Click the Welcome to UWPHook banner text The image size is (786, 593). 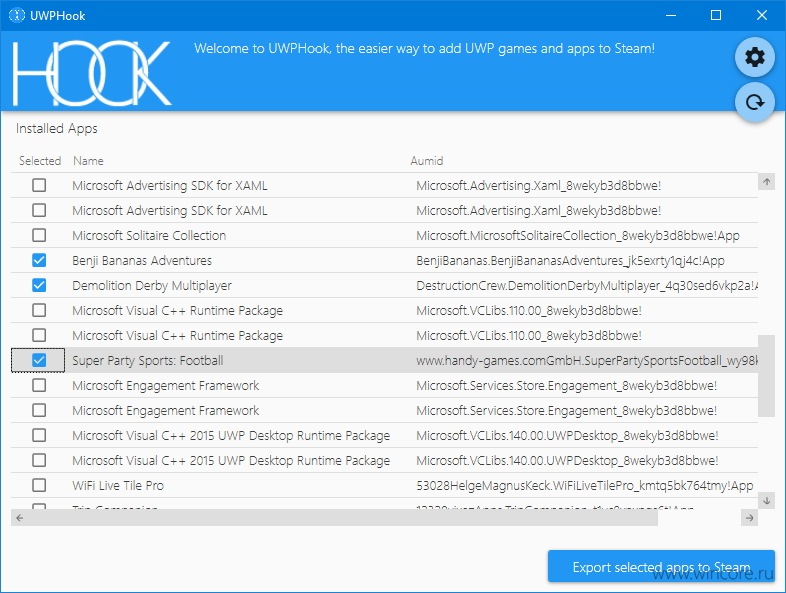coord(424,49)
